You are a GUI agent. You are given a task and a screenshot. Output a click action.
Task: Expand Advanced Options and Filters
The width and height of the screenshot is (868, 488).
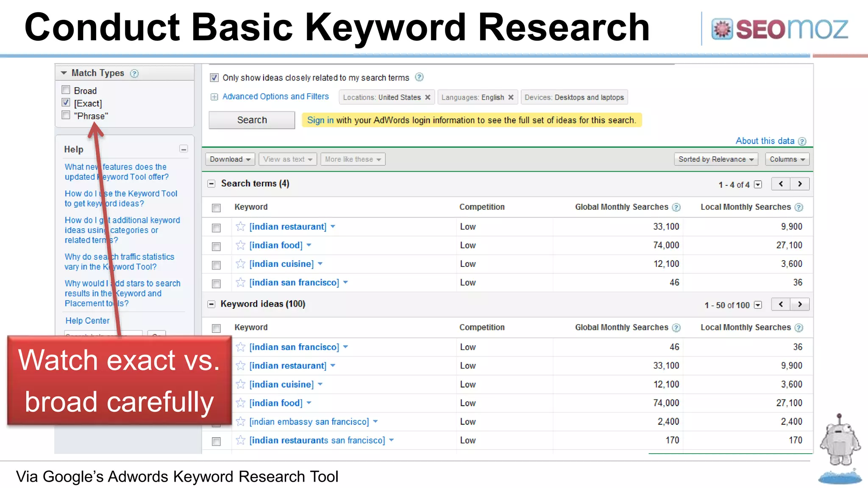[x=214, y=97]
